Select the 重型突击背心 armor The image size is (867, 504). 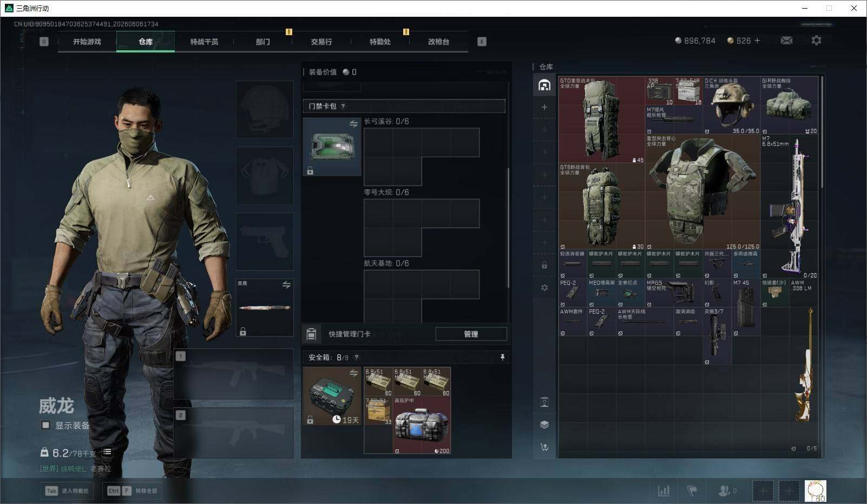pyautogui.click(x=703, y=192)
